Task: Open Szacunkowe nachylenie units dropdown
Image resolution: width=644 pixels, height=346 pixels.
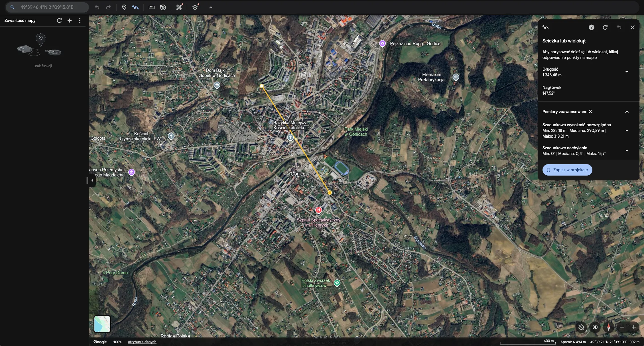Action: (627, 151)
